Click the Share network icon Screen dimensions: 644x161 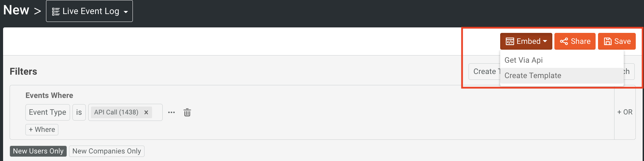coord(564,41)
